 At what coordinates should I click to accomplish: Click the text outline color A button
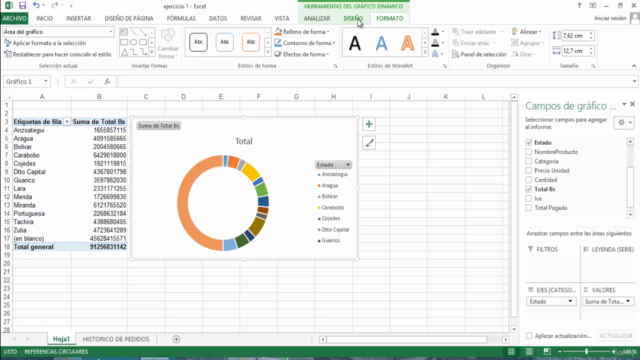(x=435, y=43)
